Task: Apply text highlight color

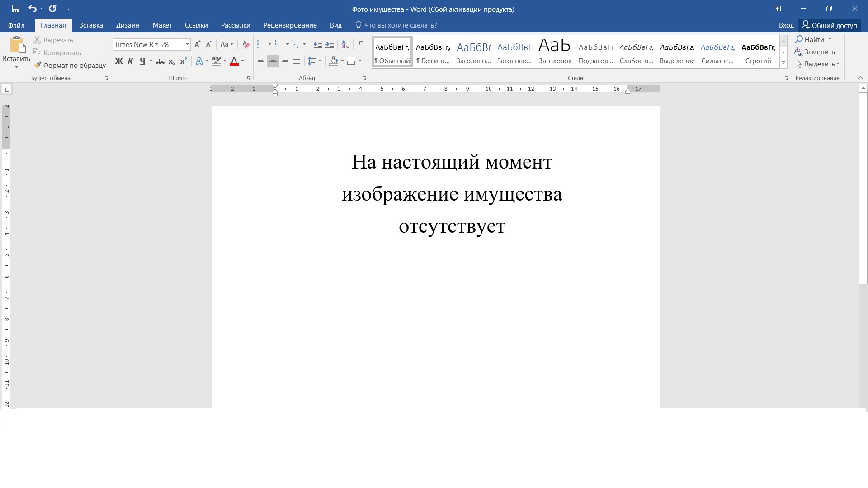Action: 217,61
